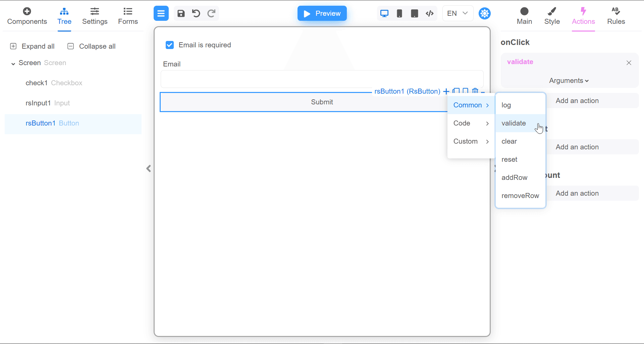Collapse the left panel with the arrow
This screenshot has height=344, width=644.
coord(149,168)
